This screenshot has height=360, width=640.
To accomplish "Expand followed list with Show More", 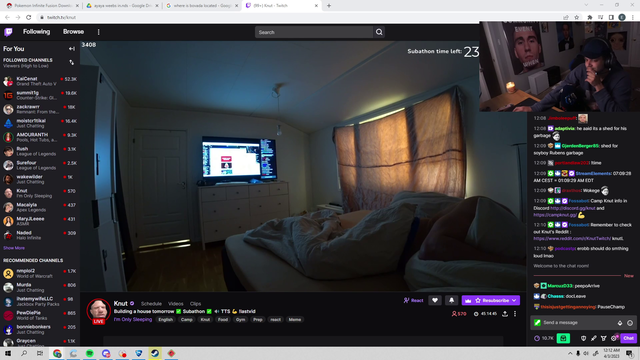I will (x=14, y=248).
